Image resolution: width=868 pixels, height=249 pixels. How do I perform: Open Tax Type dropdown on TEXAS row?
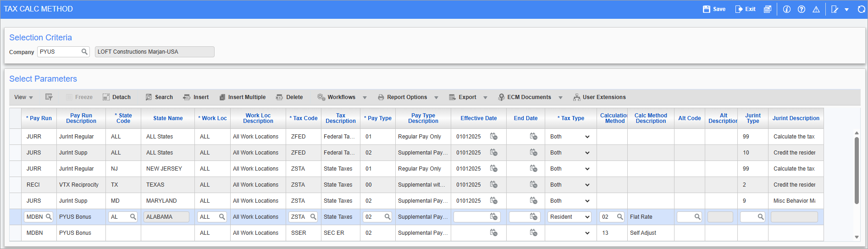(x=569, y=185)
